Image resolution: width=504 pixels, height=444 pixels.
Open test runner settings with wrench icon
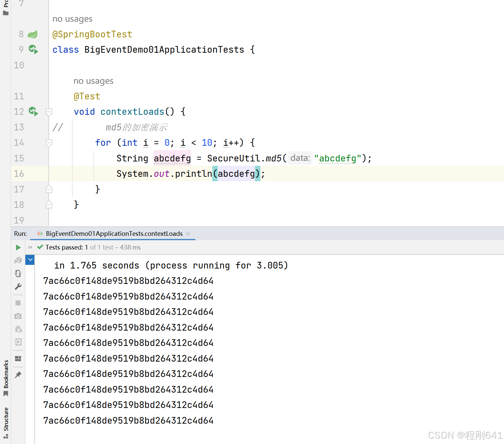(x=18, y=286)
